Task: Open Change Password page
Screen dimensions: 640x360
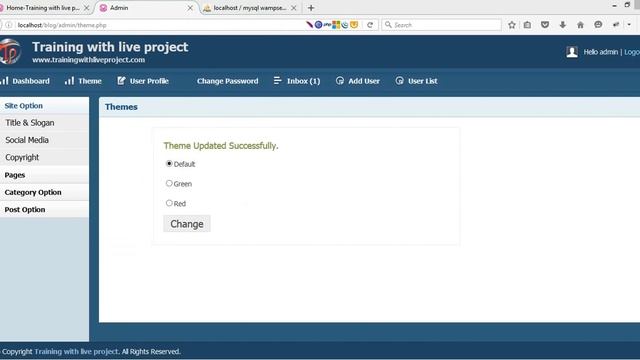Action: (x=227, y=81)
